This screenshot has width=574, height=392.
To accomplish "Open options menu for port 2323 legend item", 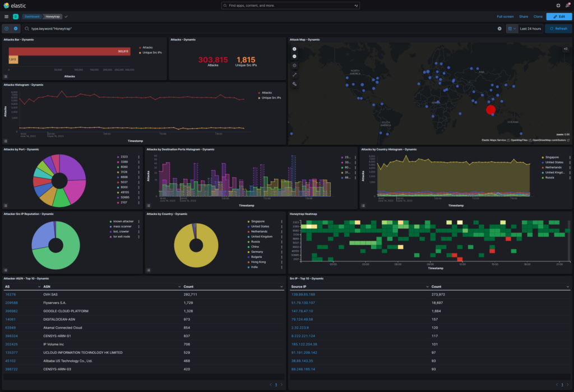I will pyautogui.click(x=139, y=157).
